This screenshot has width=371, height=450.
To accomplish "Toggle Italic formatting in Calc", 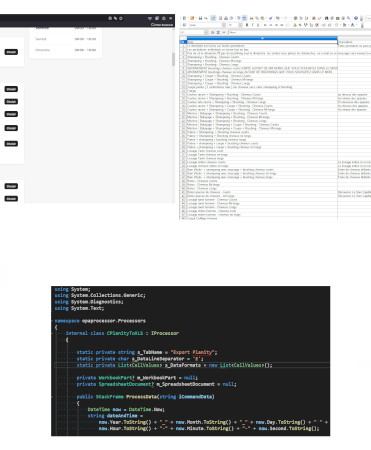I will click(x=252, y=25).
